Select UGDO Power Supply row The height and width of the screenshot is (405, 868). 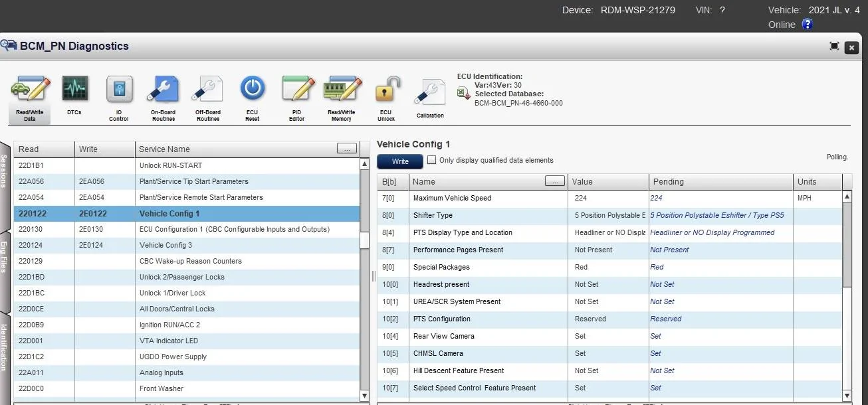tap(187, 357)
